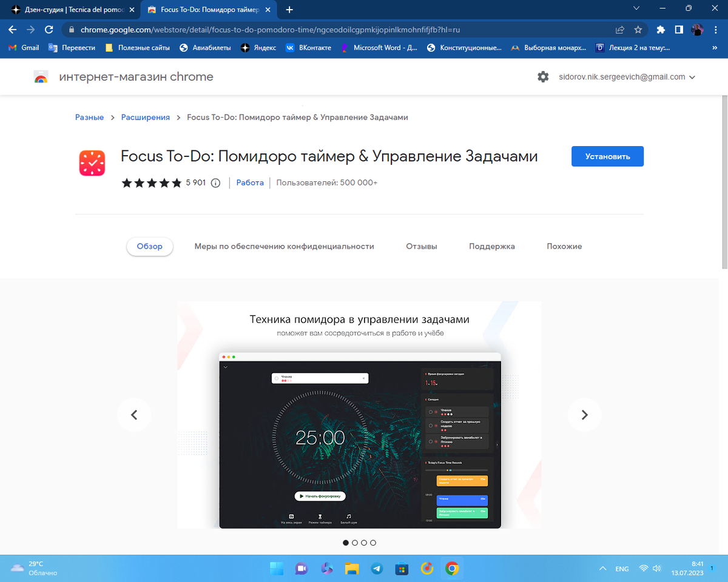Open Microsoft Store from the taskbar
728x582 pixels.
(402, 569)
